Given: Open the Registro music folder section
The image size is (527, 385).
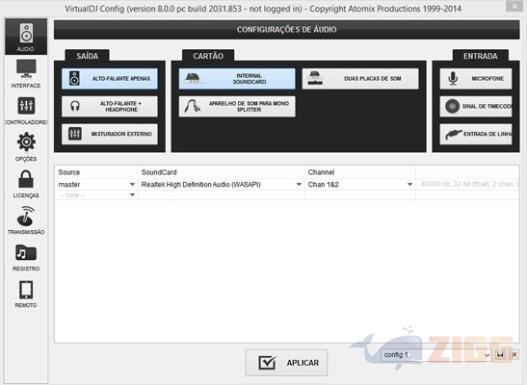Looking at the screenshot, I should [x=26, y=257].
